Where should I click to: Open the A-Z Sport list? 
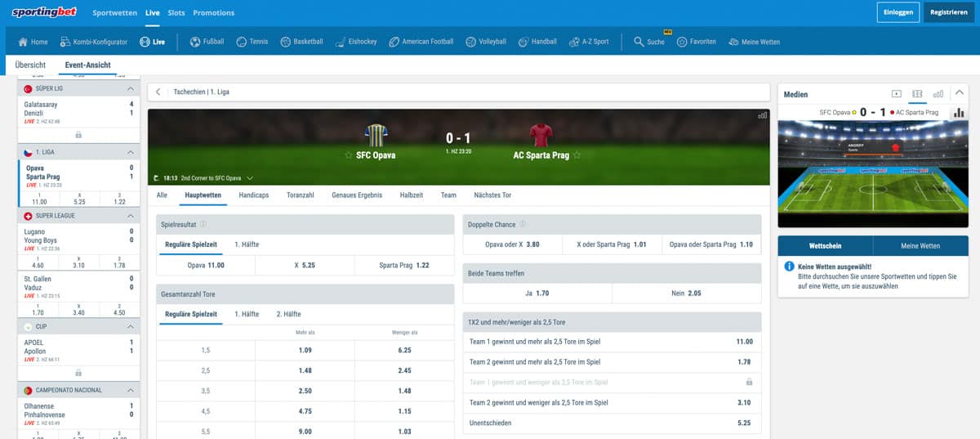point(588,42)
